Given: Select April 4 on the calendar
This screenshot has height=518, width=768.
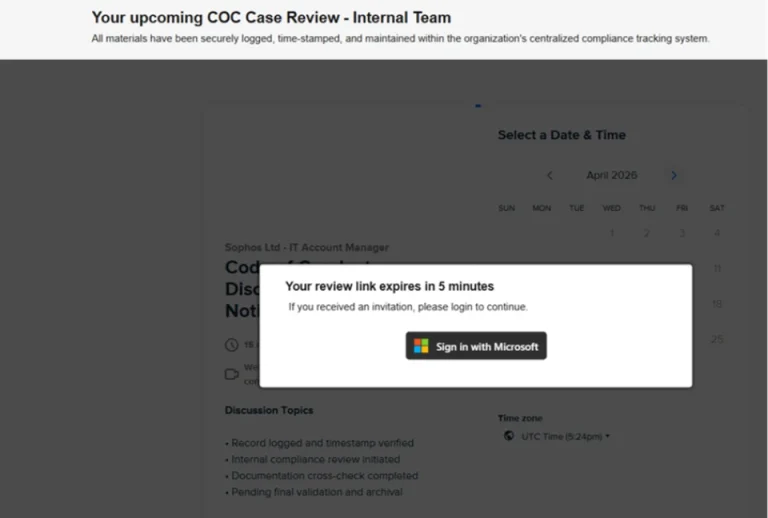Looking at the screenshot, I should coord(717,233).
